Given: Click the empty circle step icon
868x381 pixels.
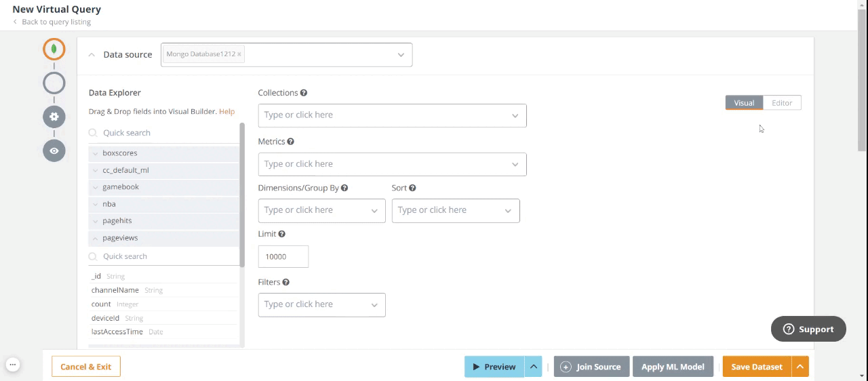Looking at the screenshot, I should [54, 83].
